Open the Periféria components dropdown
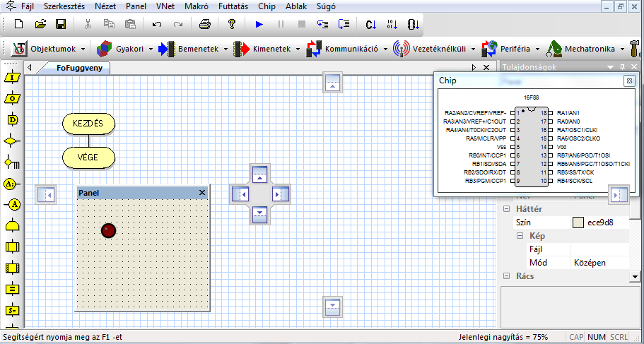Screen dimensions: 644x344 [x=512, y=49]
